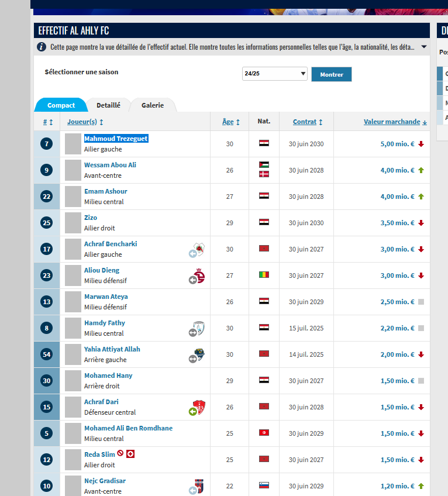Screen dimensions: 448x496
Task: Open Mohamed Hany player link
Action: click(x=108, y=375)
